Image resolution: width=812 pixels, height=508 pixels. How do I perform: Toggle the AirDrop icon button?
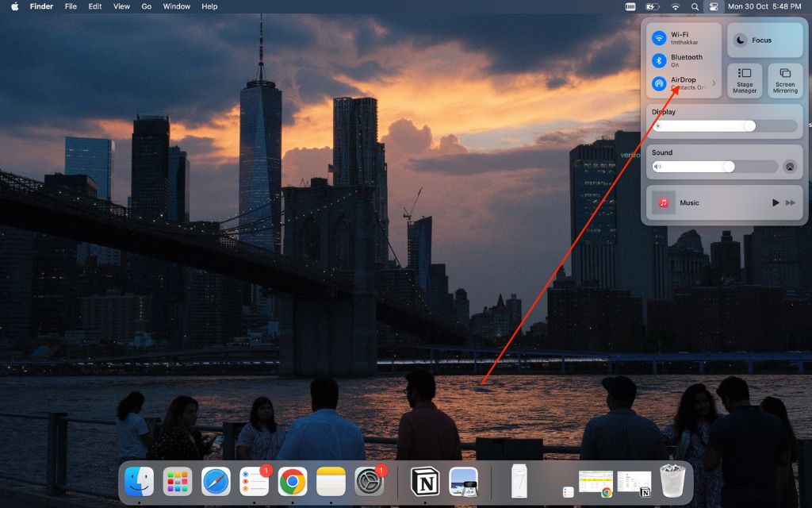coord(658,83)
